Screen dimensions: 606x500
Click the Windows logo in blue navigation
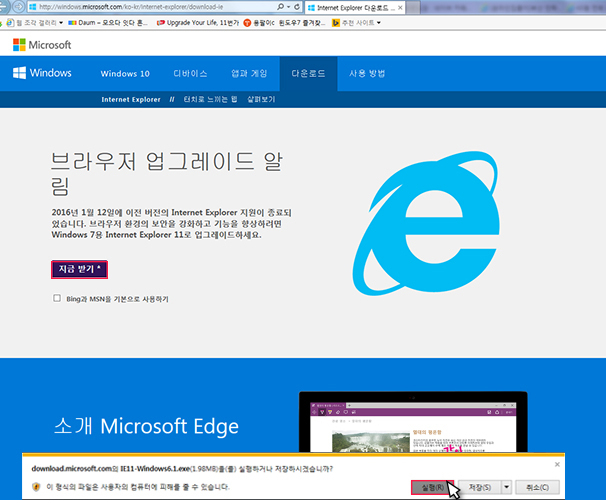[x=42, y=73]
